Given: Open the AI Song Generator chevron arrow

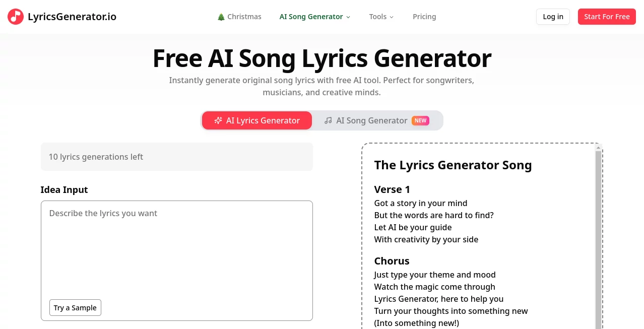Looking at the screenshot, I should tap(348, 17).
